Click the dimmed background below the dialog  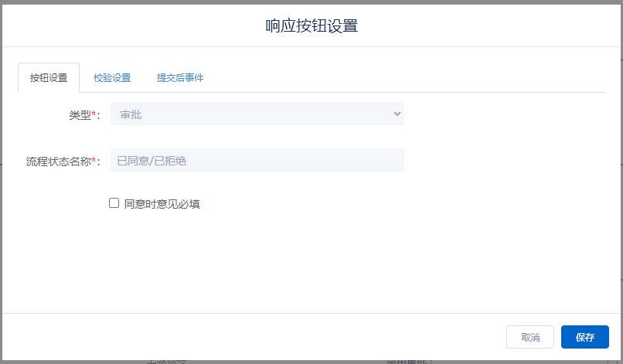click(x=309, y=361)
